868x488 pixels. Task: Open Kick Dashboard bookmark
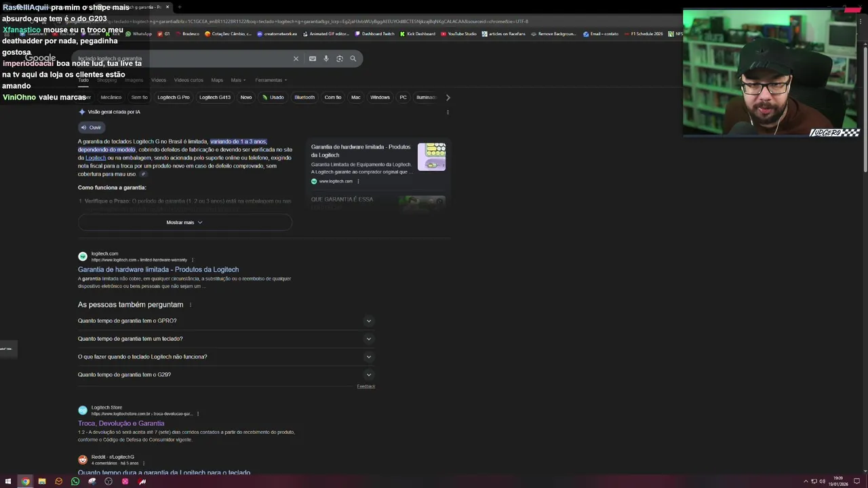tap(418, 34)
